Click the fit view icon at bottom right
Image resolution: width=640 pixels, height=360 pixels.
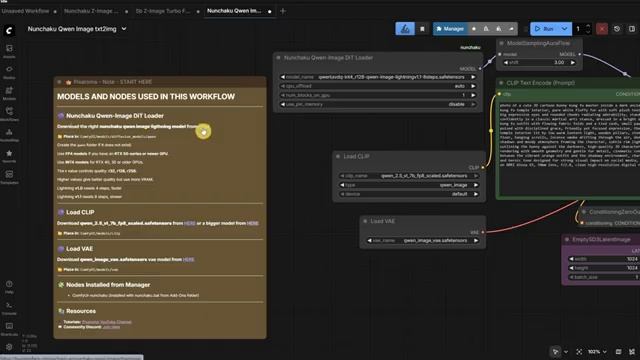(x=579, y=352)
